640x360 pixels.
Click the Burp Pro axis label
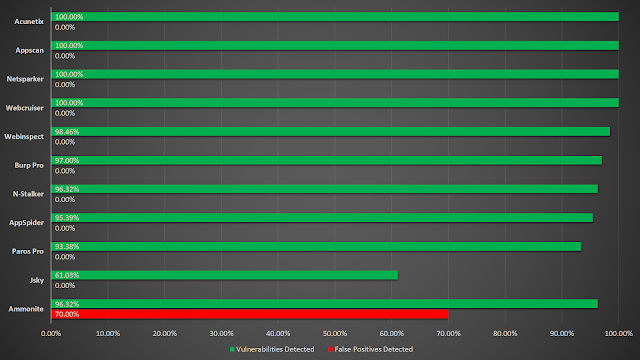tap(29, 165)
